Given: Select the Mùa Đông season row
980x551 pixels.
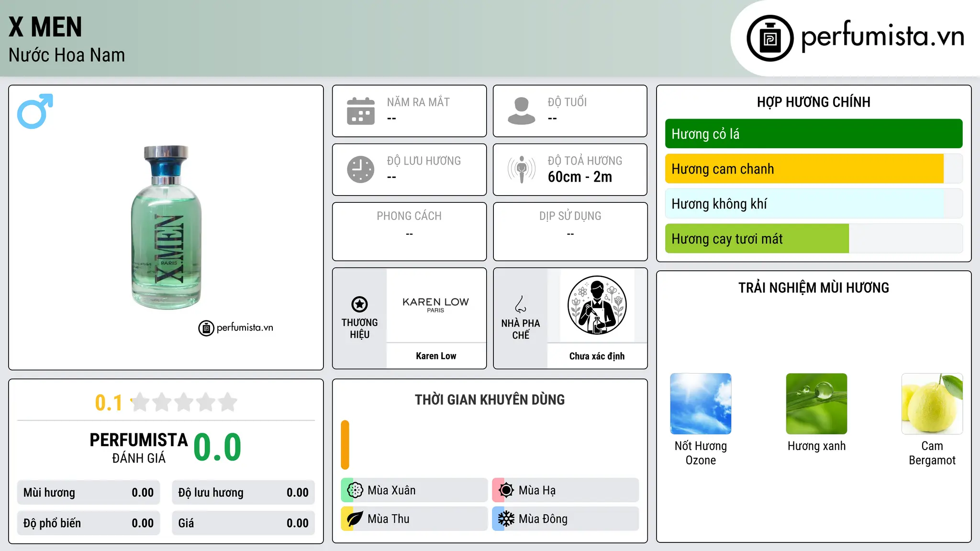Looking at the screenshot, I should [566, 519].
